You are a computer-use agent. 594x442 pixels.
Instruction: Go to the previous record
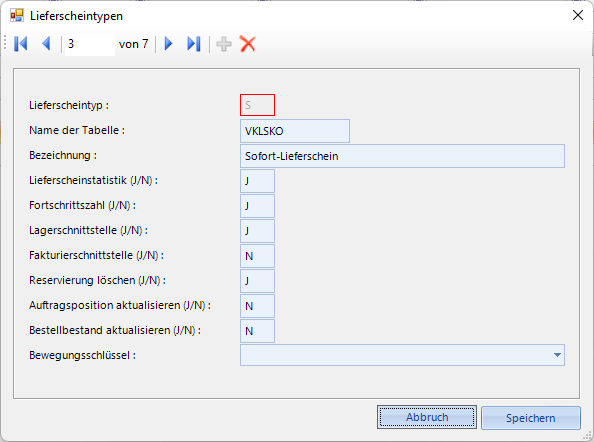[46, 44]
